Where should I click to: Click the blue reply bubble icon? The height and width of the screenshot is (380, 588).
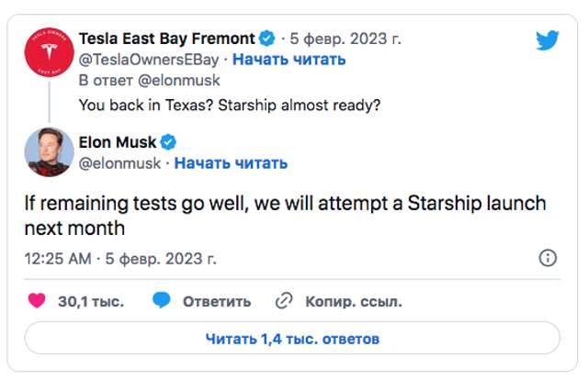162,300
